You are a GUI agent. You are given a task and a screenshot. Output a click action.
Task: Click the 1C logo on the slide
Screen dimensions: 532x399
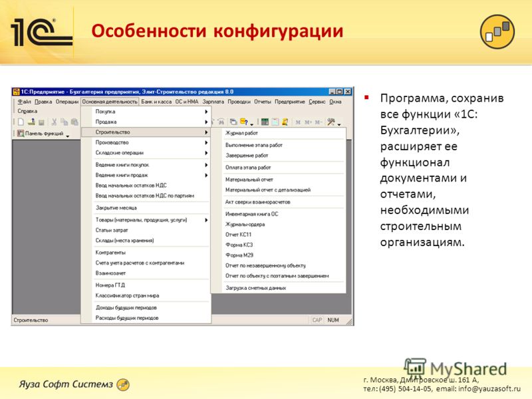pos(41,32)
